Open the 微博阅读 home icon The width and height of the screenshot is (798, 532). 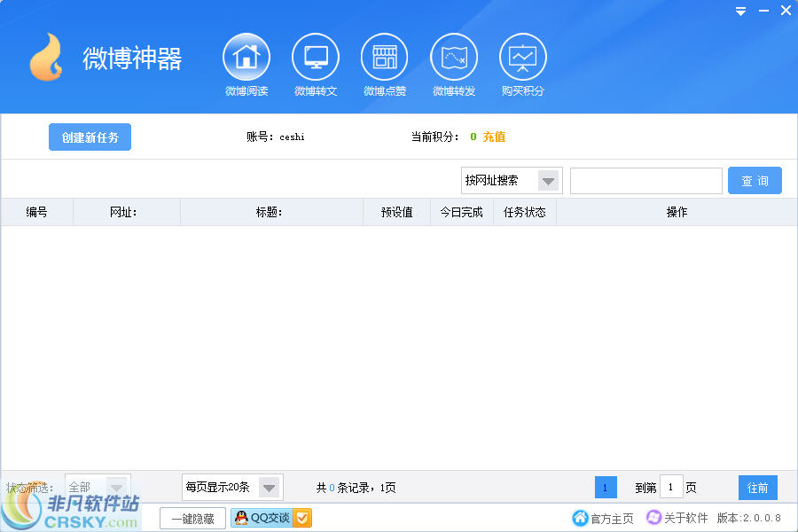(246, 57)
